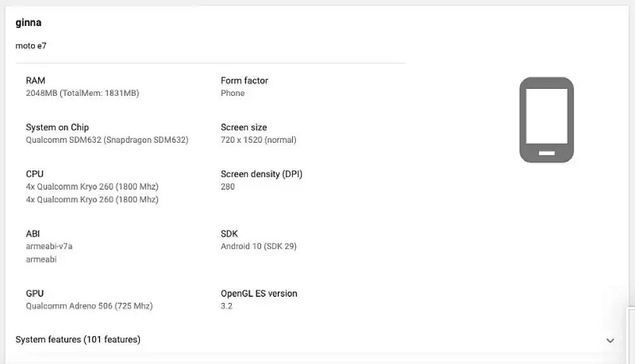Select the 280 DPI value

click(228, 186)
